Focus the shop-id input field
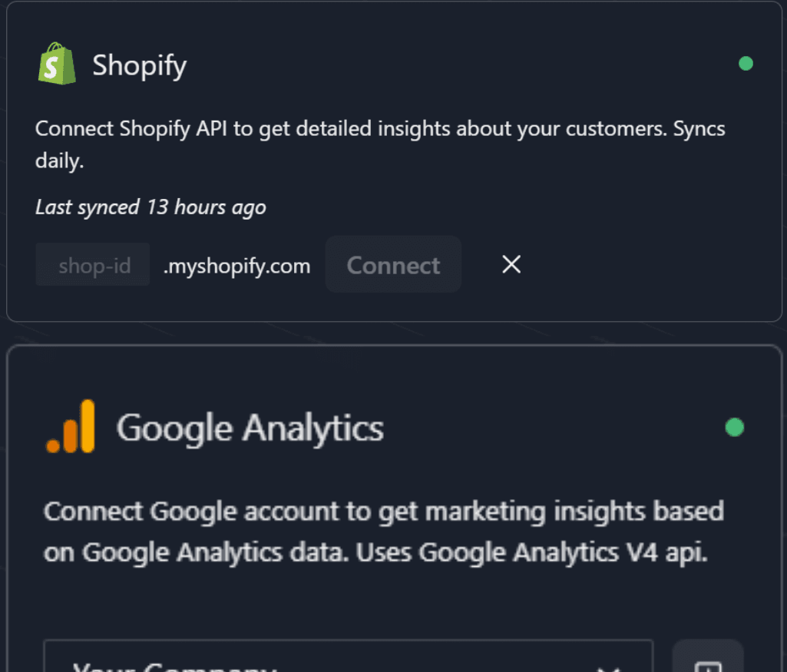The image size is (787, 672). pyautogui.click(x=93, y=264)
